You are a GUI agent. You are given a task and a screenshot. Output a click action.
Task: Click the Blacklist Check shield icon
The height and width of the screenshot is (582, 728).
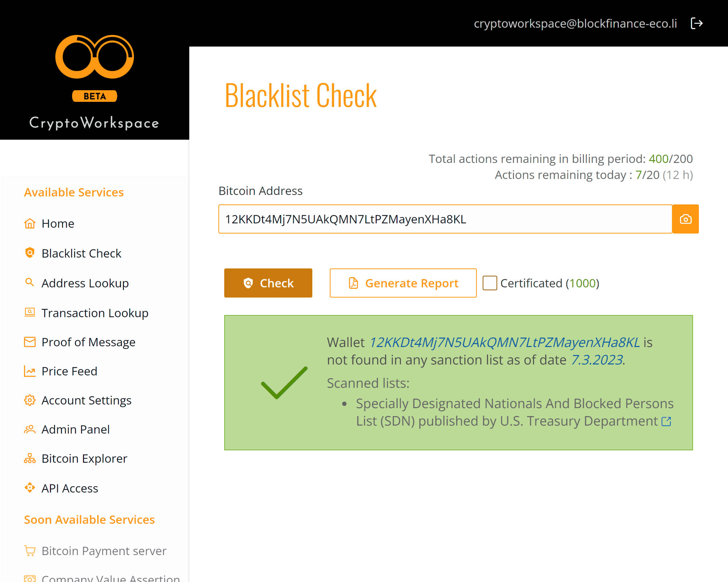point(30,253)
